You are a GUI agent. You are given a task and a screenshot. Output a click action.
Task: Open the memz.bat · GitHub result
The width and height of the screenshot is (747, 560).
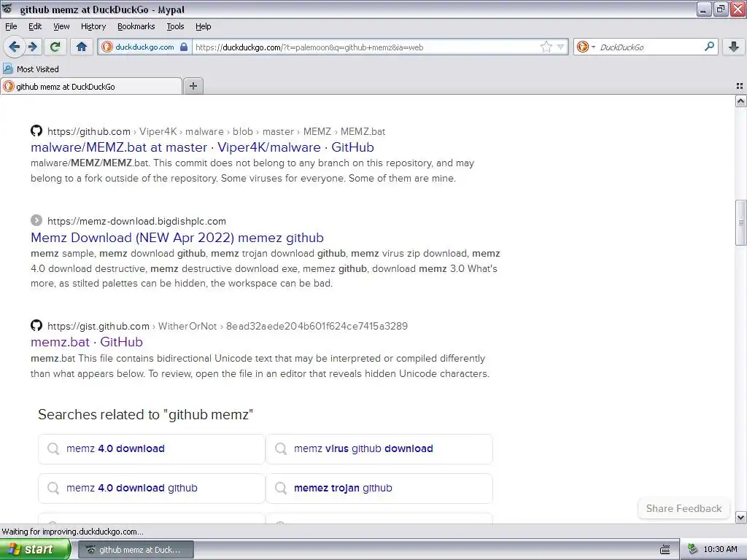(x=87, y=342)
